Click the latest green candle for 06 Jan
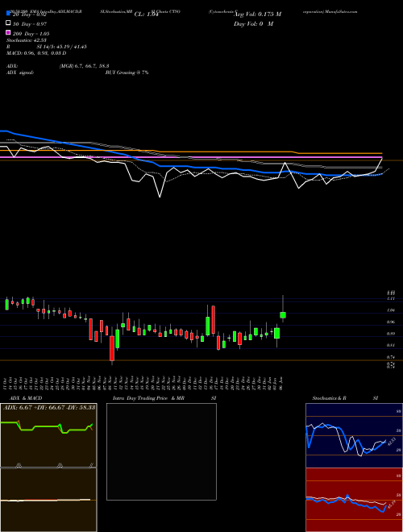The width and height of the screenshot is (403, 532). click(x=283, y=315)
